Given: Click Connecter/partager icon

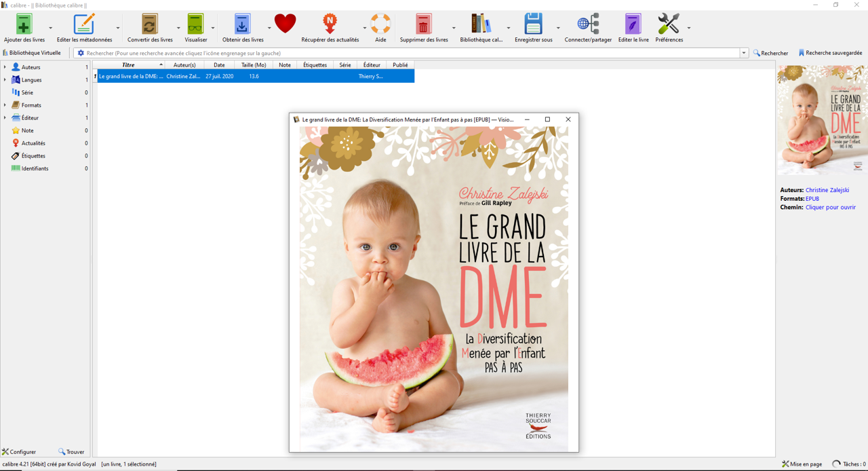Looking at the screenshot, I should tap(588, 25).
